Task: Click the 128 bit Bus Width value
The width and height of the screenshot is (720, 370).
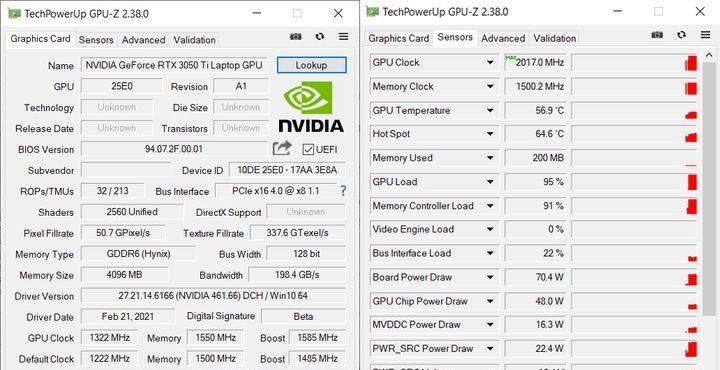Action: [x=306, y=253]
